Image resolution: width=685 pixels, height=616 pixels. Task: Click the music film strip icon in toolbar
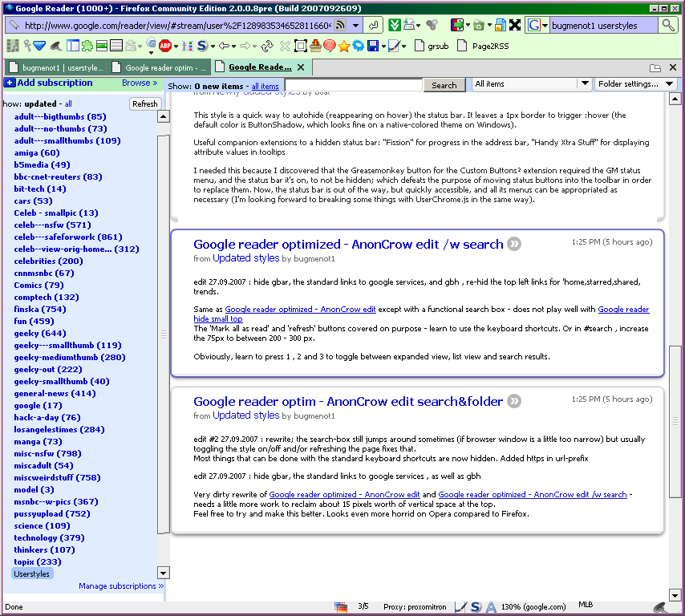point(13,46)
